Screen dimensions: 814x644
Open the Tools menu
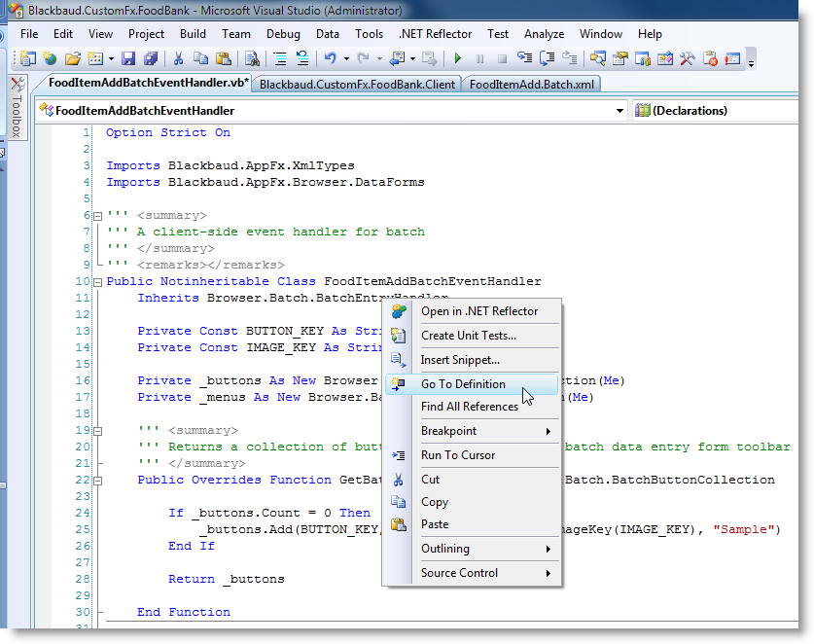point(369,34)
